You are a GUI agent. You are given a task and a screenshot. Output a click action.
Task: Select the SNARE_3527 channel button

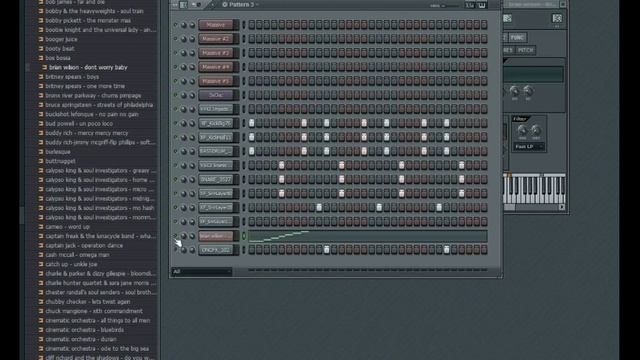tap(216, 180)
